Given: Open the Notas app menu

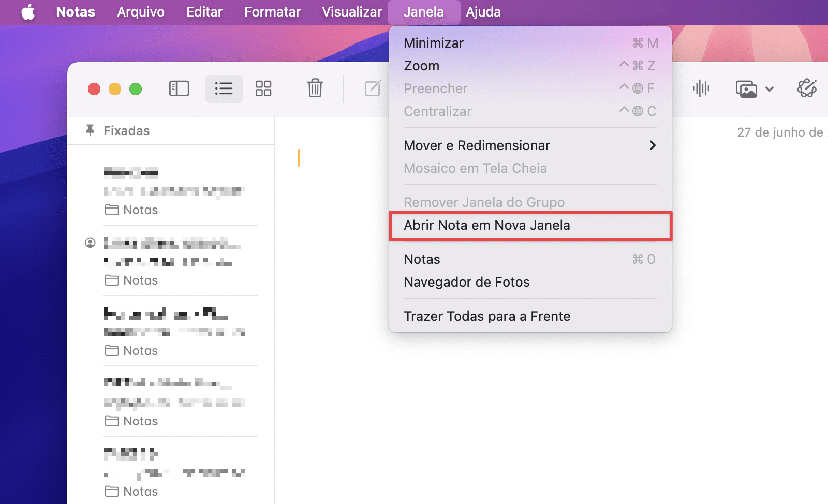Looking at the screenshot, I should click(x=76, y=12).
